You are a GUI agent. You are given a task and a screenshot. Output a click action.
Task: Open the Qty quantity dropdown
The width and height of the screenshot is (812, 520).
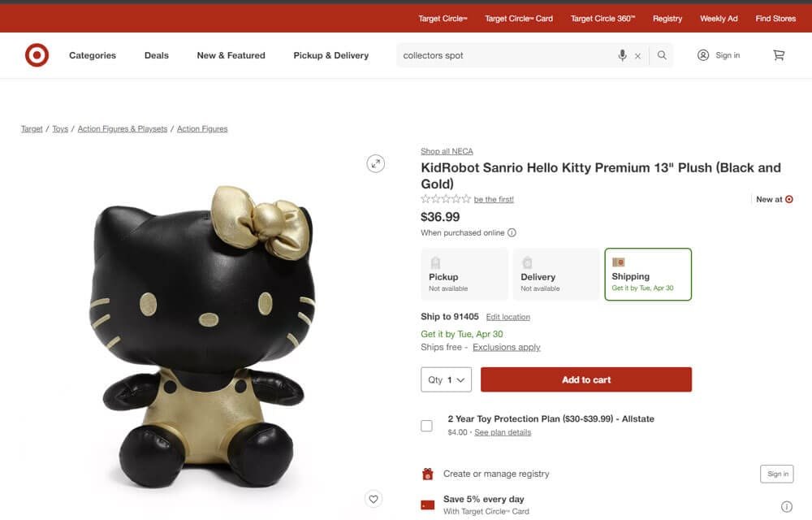tap(446, 379)
